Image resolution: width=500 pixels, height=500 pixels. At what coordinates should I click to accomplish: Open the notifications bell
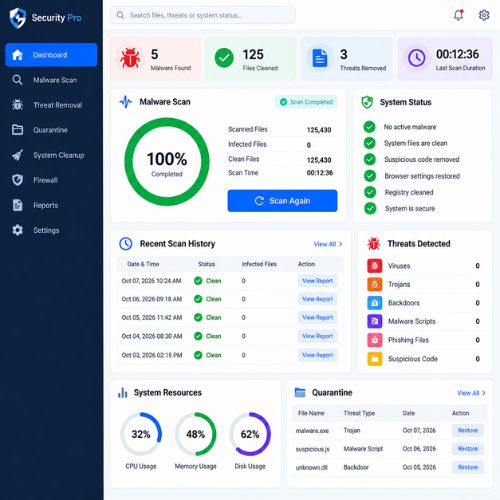click(459, 15)
